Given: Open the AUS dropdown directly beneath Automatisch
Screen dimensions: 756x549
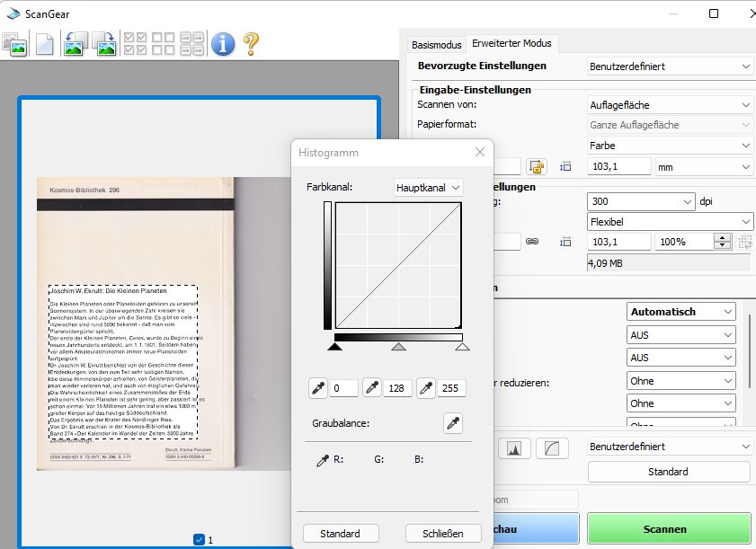Looking at the screenshot, I should [x=681, y=335].
